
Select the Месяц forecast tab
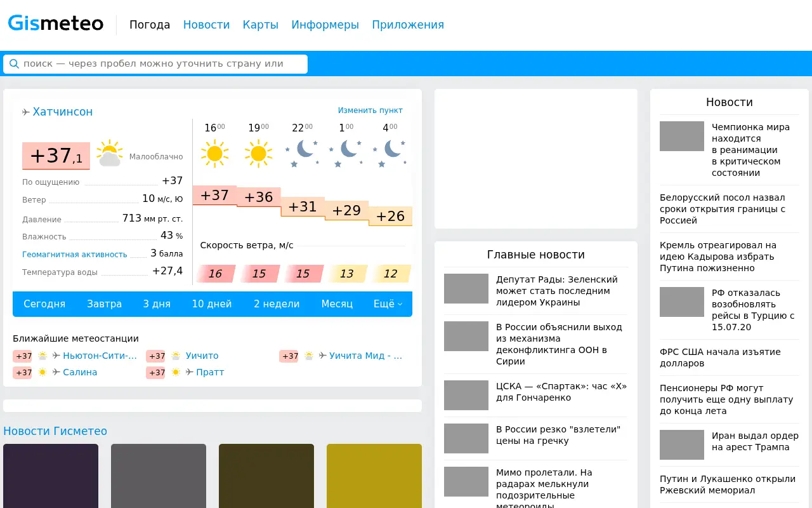click(337, 304)
